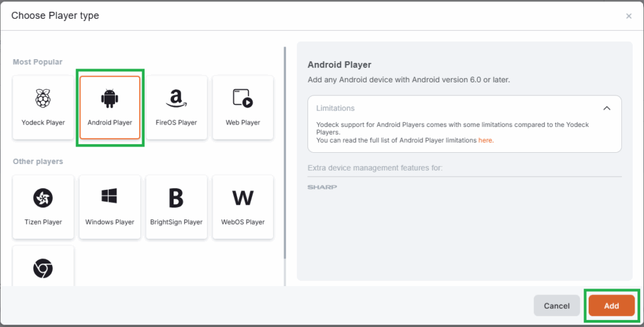
Task: Collapse the Limitations section chevron
Action: pyautogui.click(x=607, y=108)
